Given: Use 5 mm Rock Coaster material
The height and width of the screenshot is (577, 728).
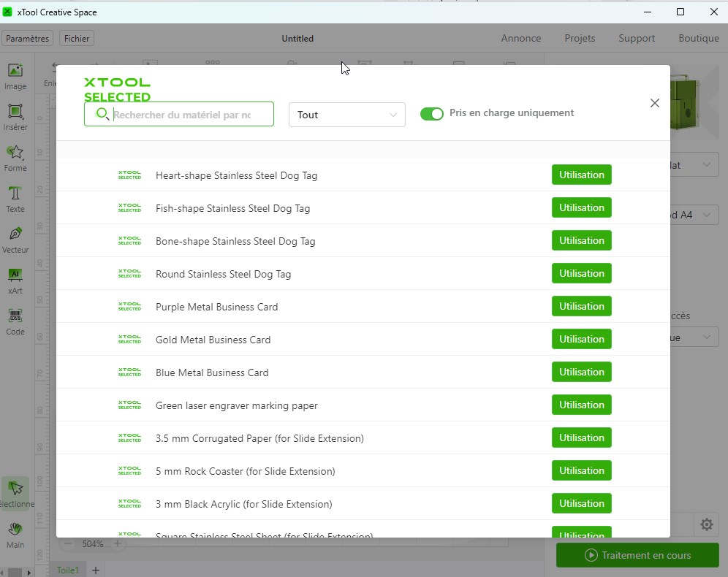Looking at the screenshot, I should coord(581,471).
